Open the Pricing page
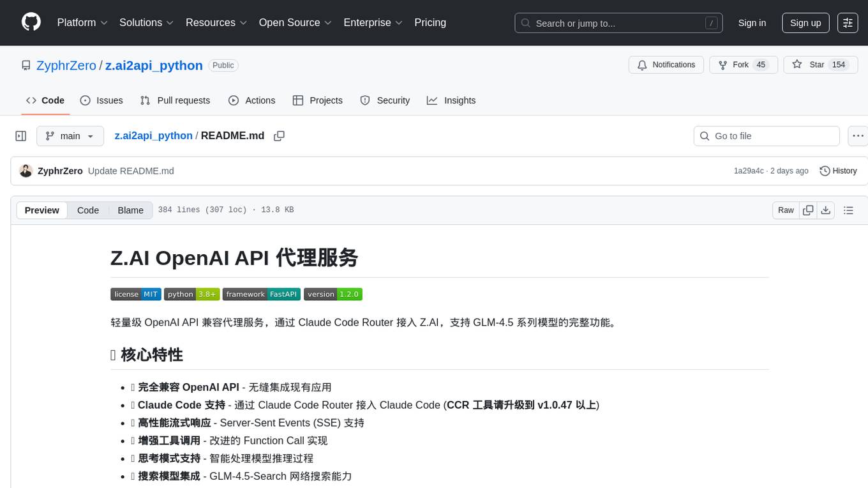868x488 pixels. tap(430, 22)
